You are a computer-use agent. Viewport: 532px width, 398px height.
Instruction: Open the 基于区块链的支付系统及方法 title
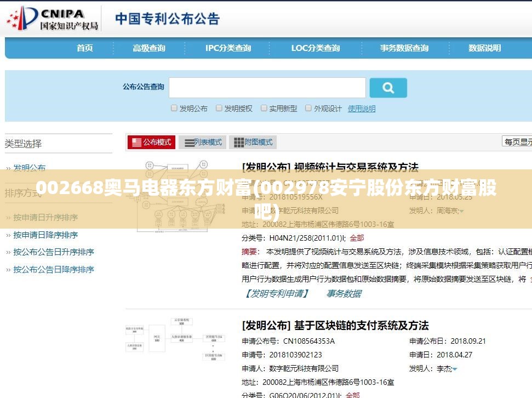[x=362, y=325]
